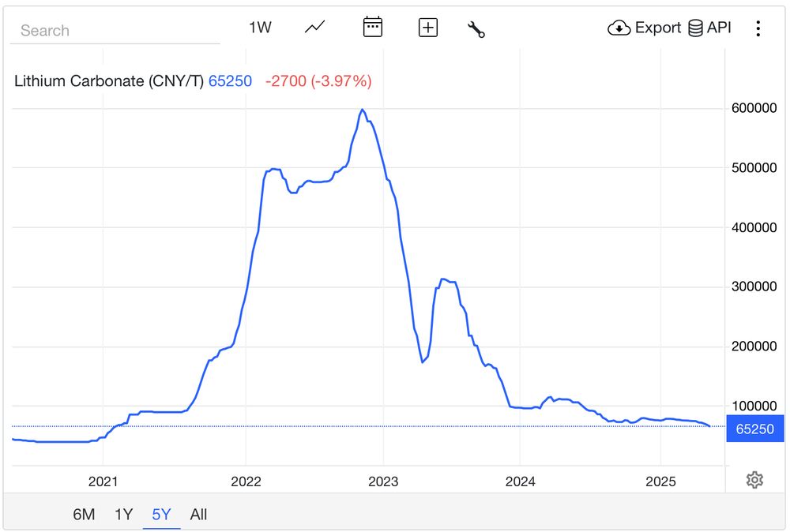790x532 pixels.
Task: Click the plus compare icon
Action: [428, 28]
